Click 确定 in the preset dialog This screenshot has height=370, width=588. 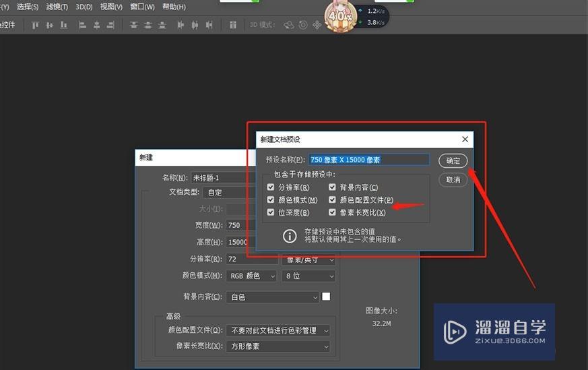click(453, 160)
